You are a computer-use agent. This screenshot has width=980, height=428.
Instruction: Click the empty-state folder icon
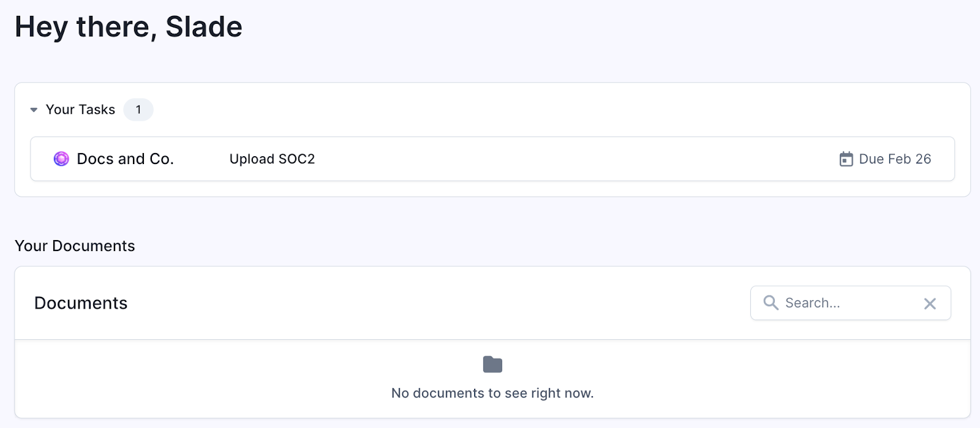[x=492, y=364]
